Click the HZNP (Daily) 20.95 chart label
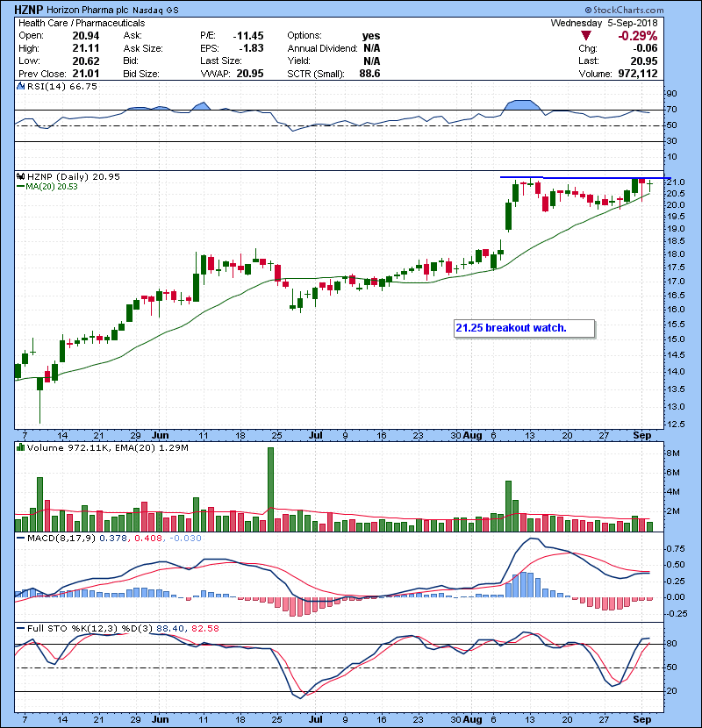The height and width of the screenshot is (728, 702). 74,177
